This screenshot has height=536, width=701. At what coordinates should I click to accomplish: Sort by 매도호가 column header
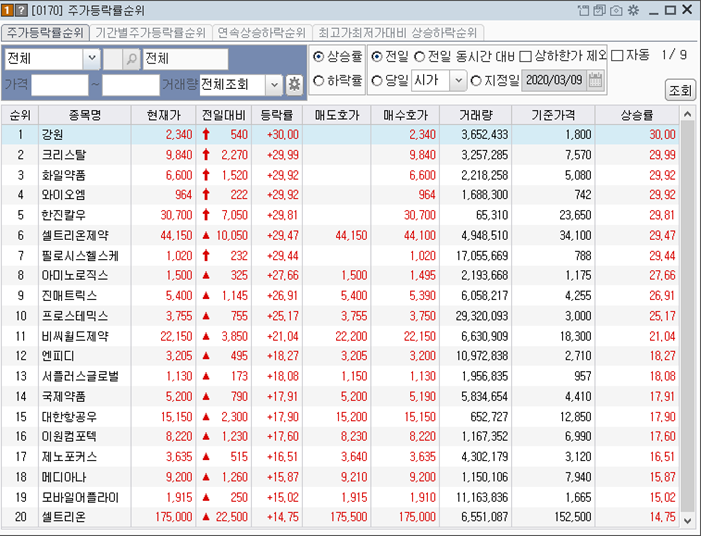tap(337, 115)
